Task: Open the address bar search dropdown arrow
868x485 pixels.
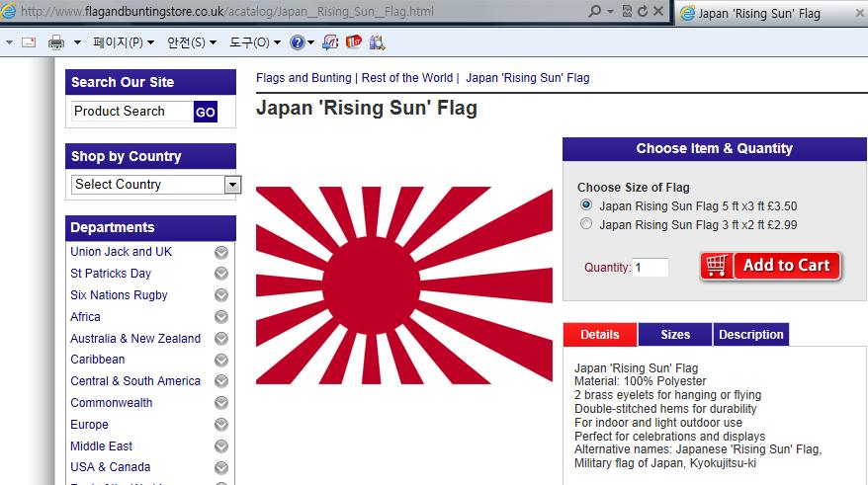Action: coord(610,11)
